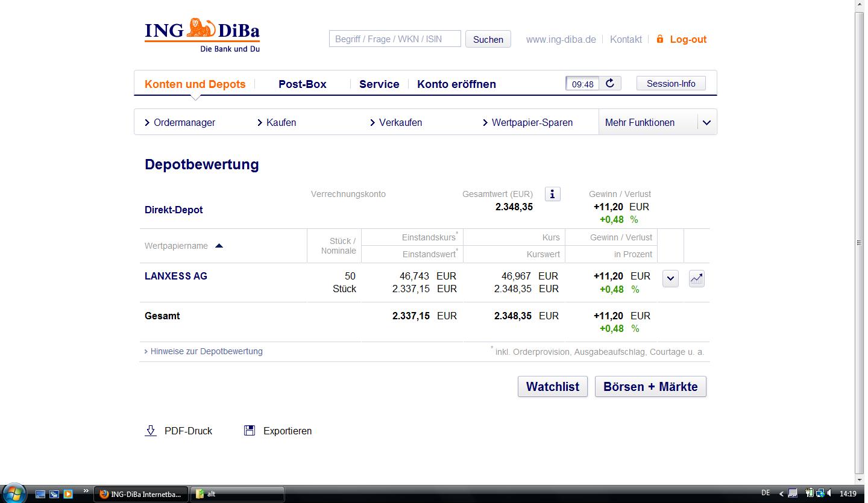Click the Windows Start orb
Viewport: 868px width, 503px height.
[x=13, y=493]
